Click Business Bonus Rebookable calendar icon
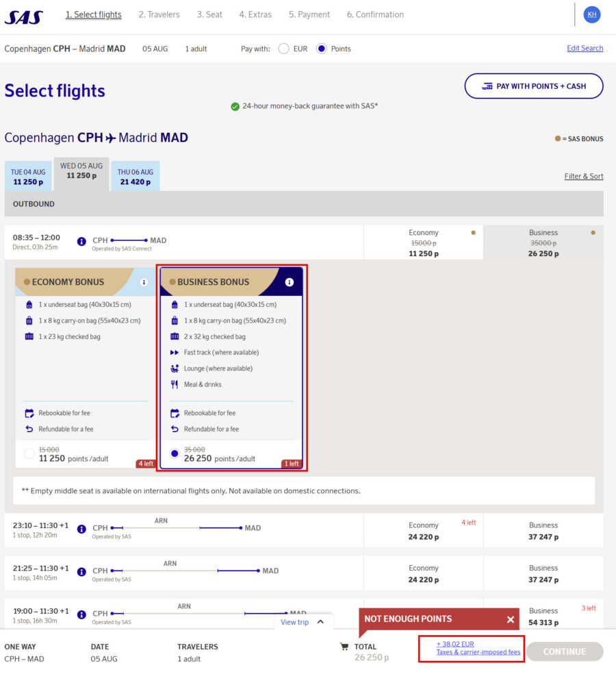 pyautogui.click(x=175, y=414)
